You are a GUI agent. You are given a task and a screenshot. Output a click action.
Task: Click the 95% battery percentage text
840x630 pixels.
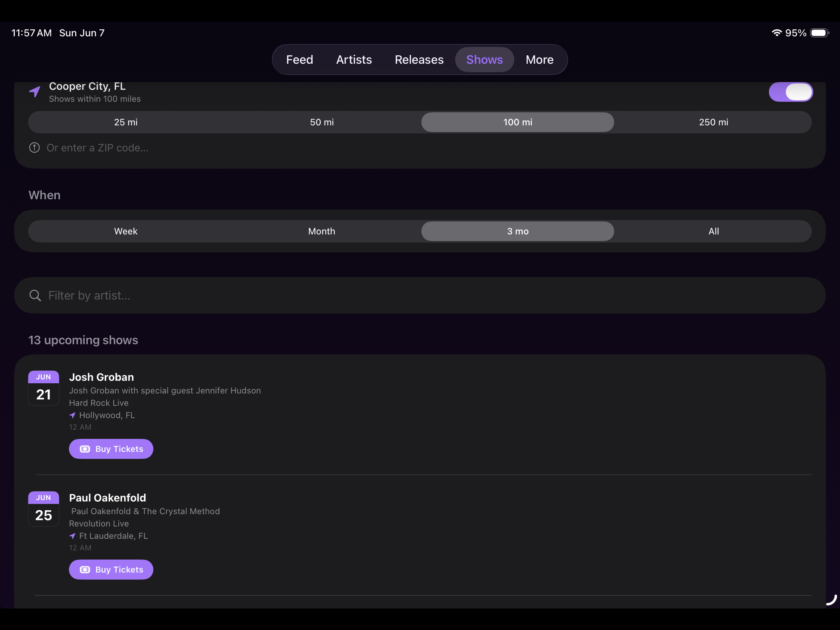(x=795, y=33)
